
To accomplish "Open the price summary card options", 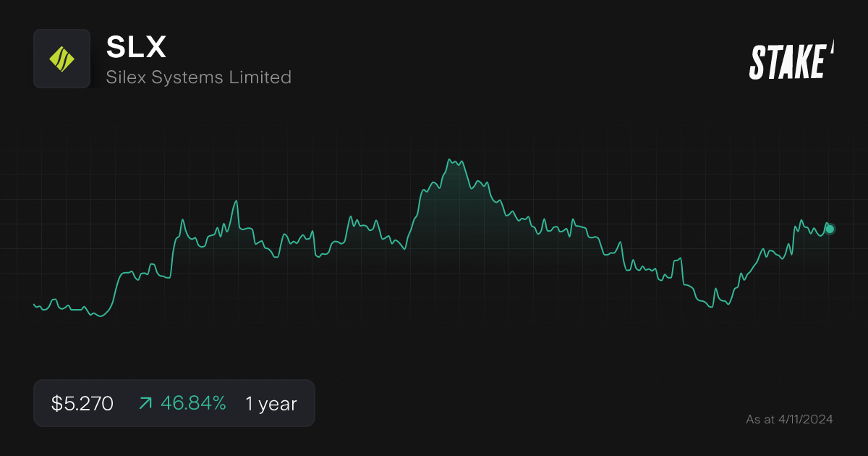I will pyautogui.click(x=174, y=403).
